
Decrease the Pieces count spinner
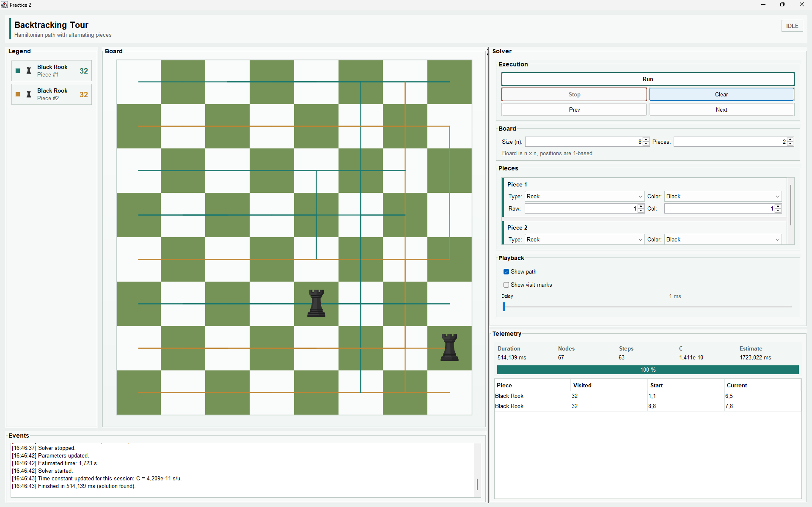[x=790, y=144]
